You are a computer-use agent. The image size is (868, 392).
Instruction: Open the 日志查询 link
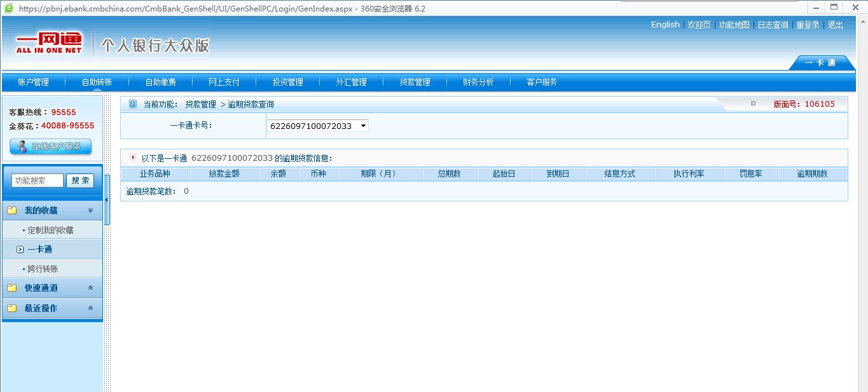[773, 25]
